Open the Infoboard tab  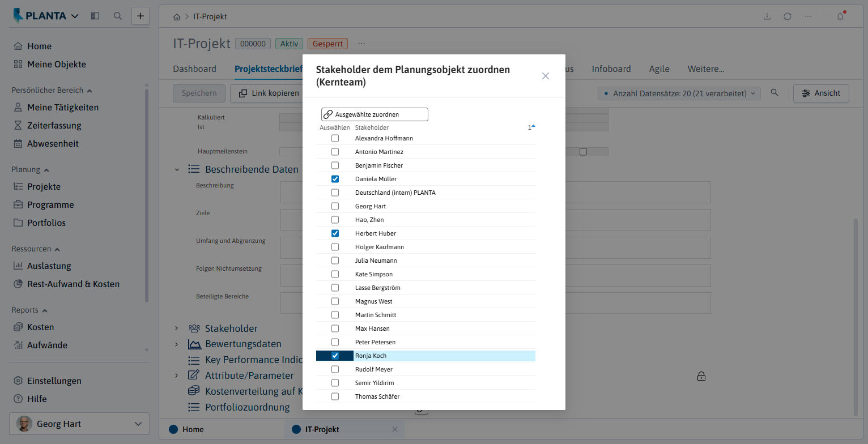611,69
